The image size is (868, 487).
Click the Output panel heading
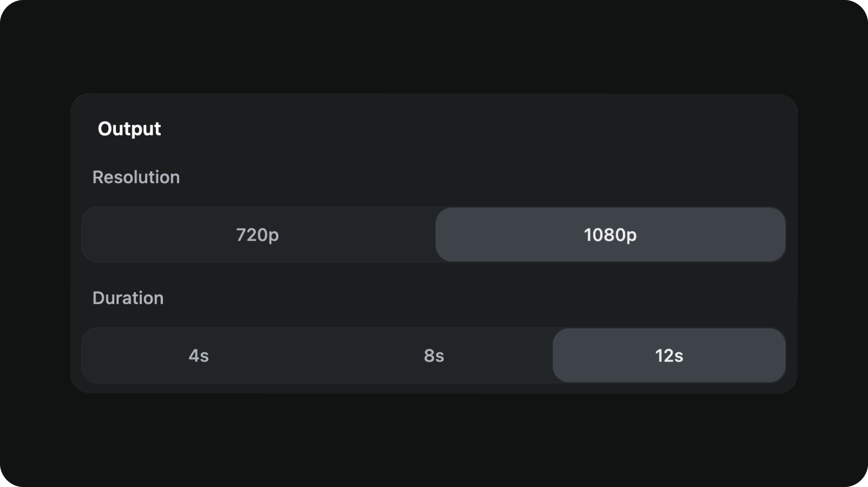[130, 129]
